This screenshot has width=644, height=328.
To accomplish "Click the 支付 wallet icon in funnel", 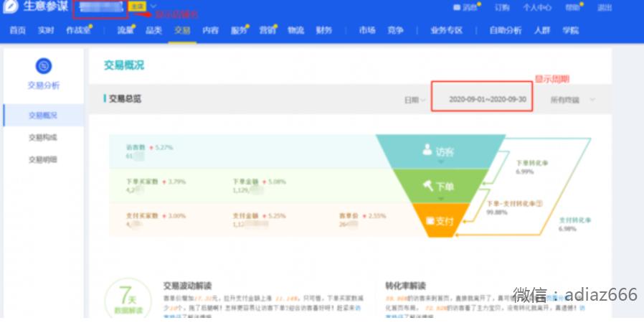I will coord(430,221).
